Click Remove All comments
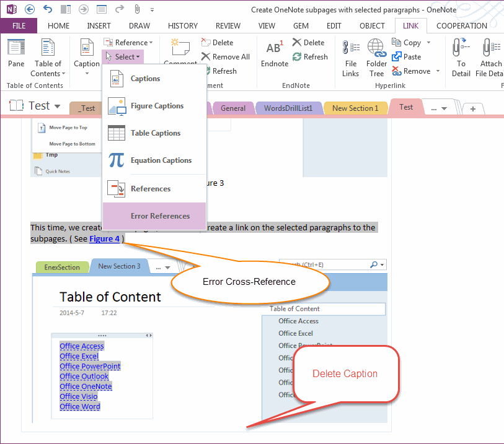Screen dimensions: 504x444 point(225,57)
